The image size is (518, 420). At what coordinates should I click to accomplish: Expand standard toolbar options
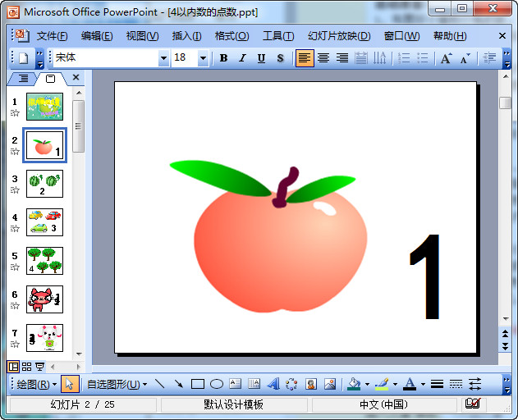pos(39,58)
